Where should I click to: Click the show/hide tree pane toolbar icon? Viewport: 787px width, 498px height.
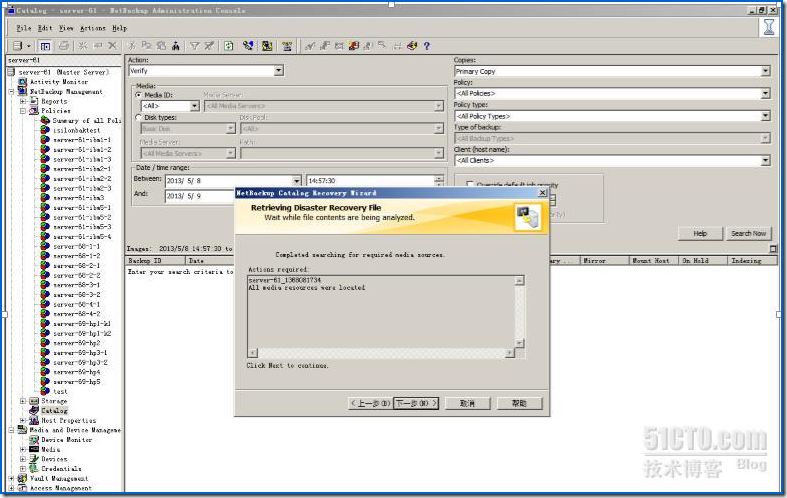[x=45, y=46]
